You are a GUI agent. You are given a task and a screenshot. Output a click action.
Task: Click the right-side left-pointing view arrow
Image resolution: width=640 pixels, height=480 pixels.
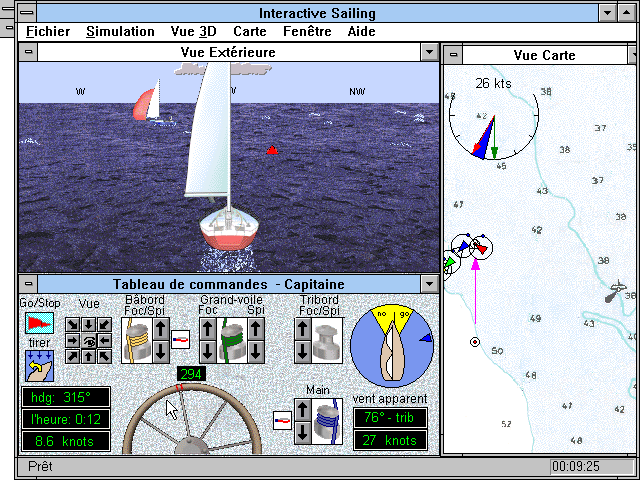click(x=104, y=341)
